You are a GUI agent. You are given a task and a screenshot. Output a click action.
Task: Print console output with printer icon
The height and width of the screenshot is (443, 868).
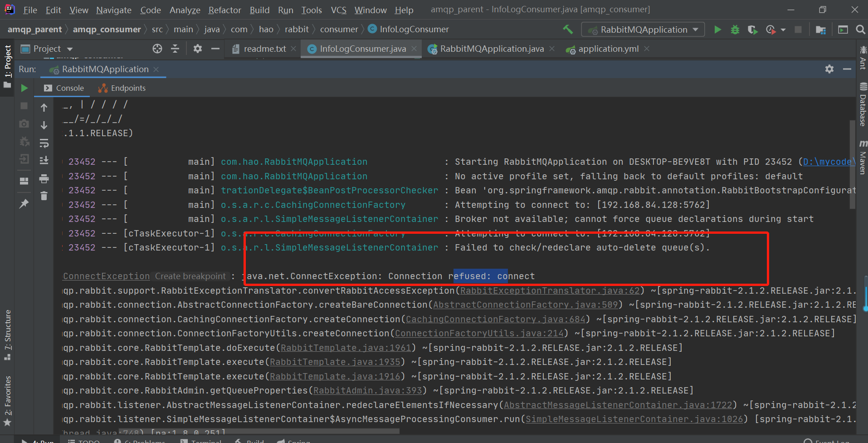pyautogui.click(x=44, y=179)
